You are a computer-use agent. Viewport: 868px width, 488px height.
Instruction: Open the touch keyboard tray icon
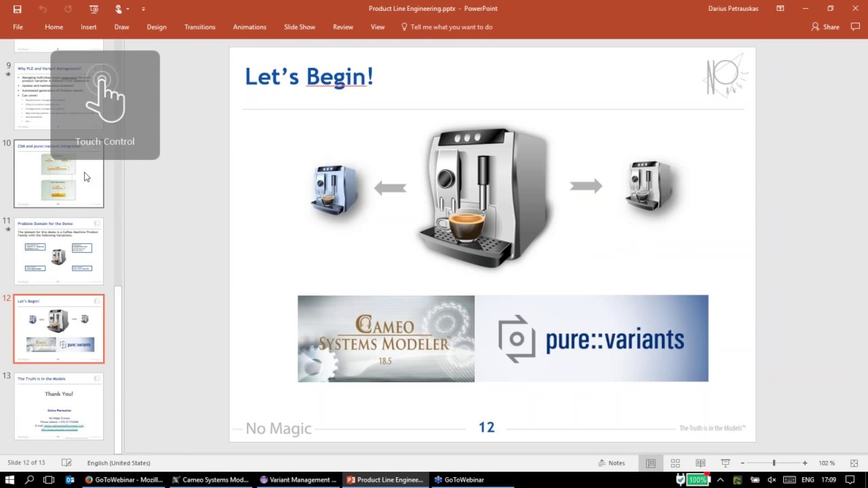coord(789,480)
